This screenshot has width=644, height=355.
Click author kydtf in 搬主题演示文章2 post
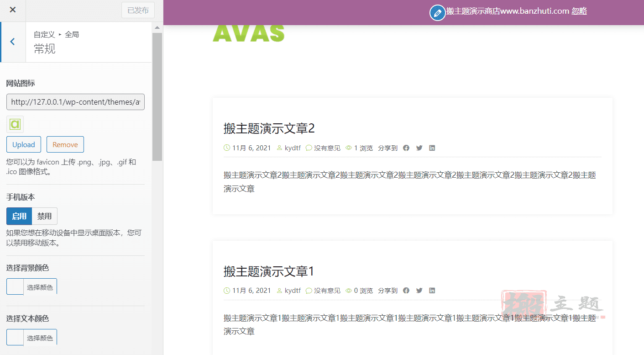pos(293,148)
